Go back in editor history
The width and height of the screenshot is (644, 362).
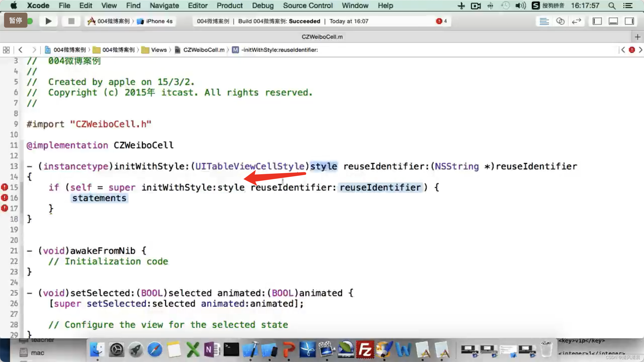pos(21,50)
